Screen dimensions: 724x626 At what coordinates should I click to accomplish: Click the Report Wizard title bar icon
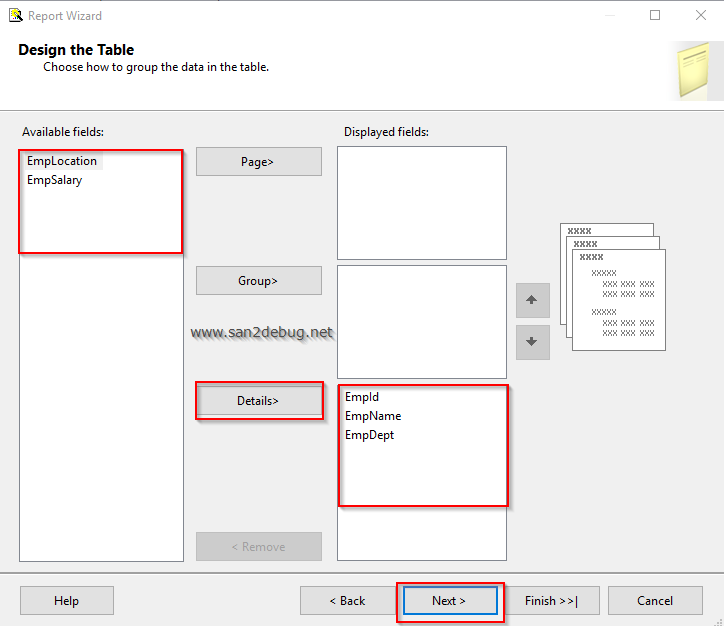pos(16,15)
